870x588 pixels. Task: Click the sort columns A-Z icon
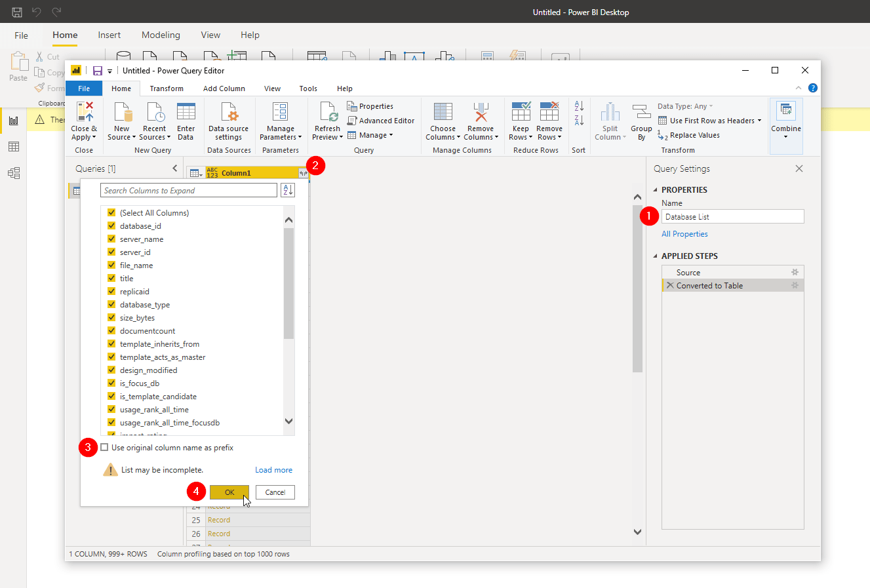click(288, 190)
